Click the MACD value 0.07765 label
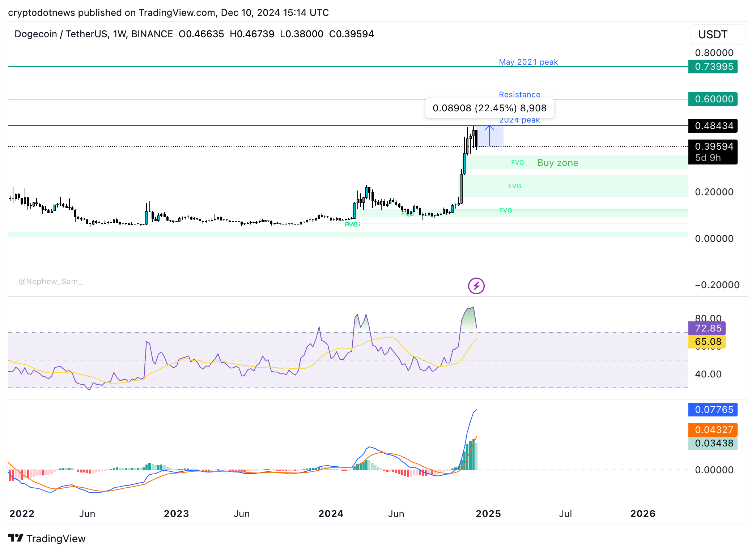 pyautogui.click(x=713, y=410)
